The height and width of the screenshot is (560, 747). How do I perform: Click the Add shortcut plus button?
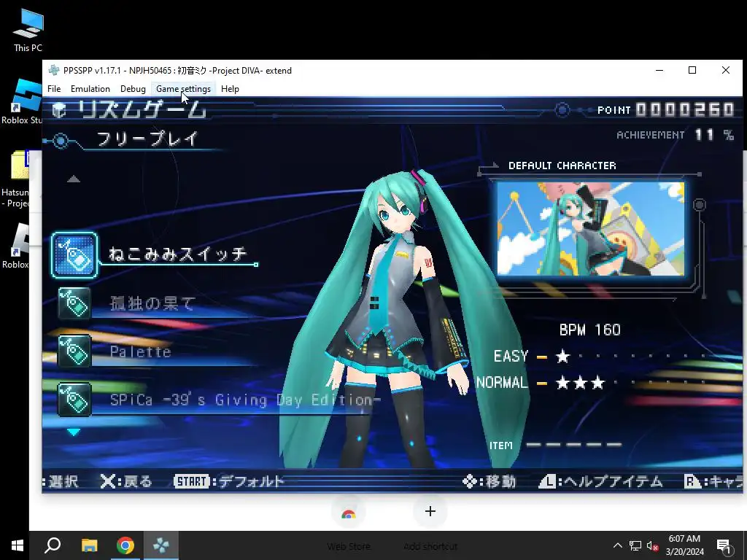coord(430,511)
